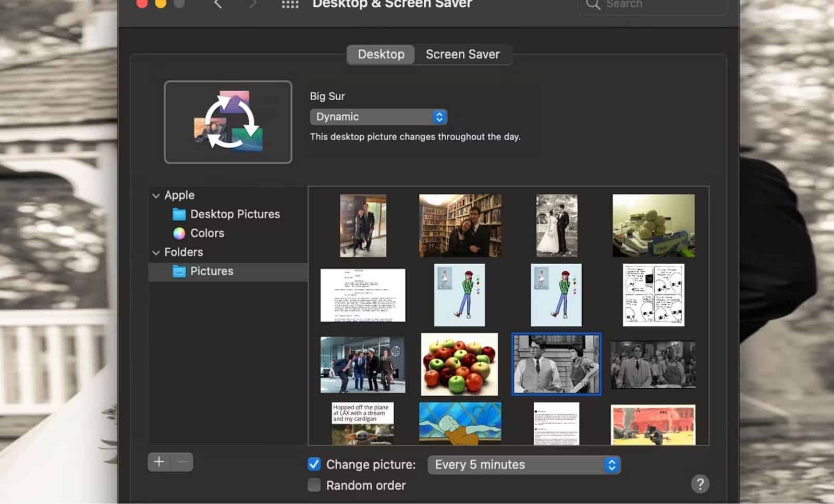The width and height of the screenshot is (834, 504).
Task: Select Colors in the Apple sidebar section
Action: (x=207, y=233)
